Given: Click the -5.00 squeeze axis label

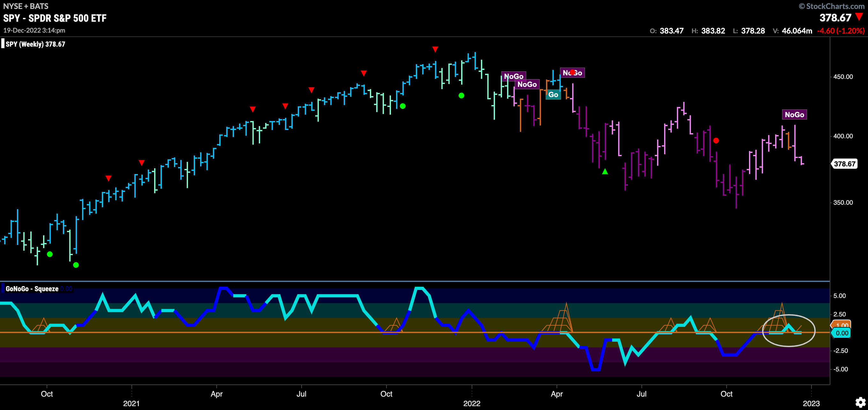Looking at the screenshot, I should tap(840, 369).
